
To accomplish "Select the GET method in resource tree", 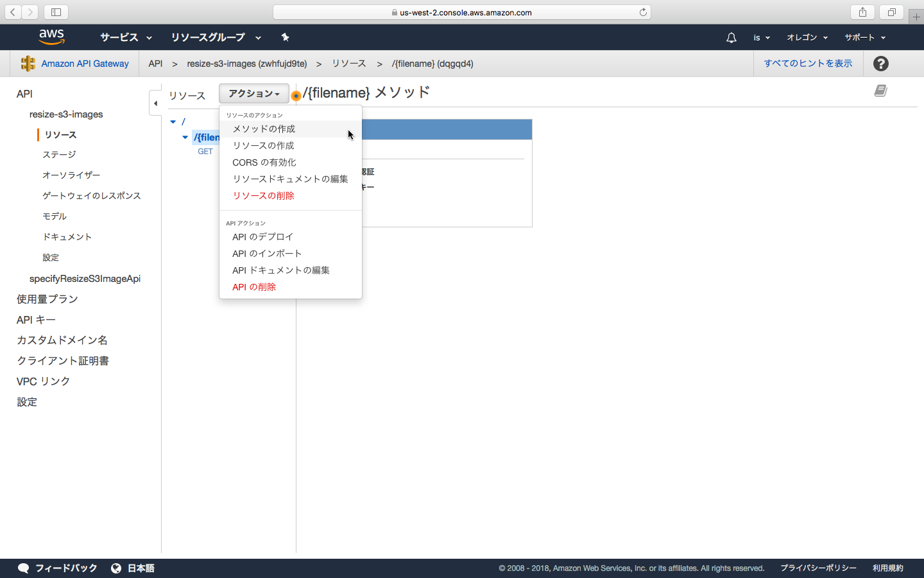I will click(205, 152).
